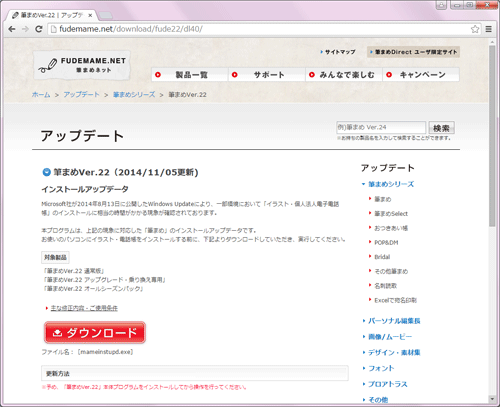Click the FUDEMAME.NET logo
The image size is (500, 407).
pyautogui.click(x=82, y=65)
